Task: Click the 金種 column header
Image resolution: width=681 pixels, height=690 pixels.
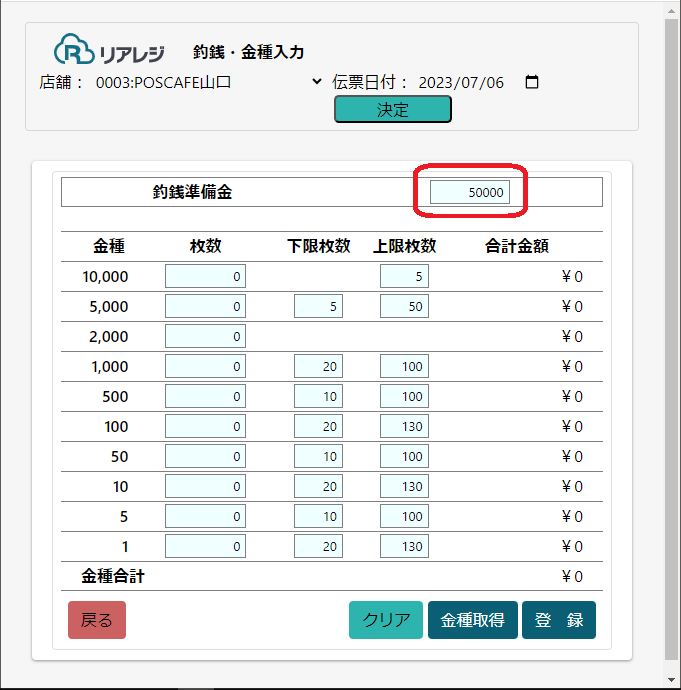Action: pos(109,246)
